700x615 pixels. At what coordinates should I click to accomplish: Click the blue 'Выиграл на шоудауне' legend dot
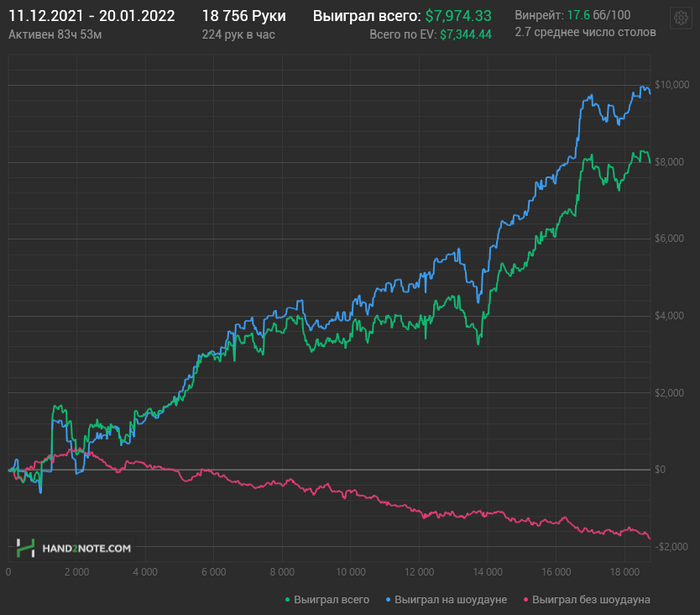click(388, 599)
